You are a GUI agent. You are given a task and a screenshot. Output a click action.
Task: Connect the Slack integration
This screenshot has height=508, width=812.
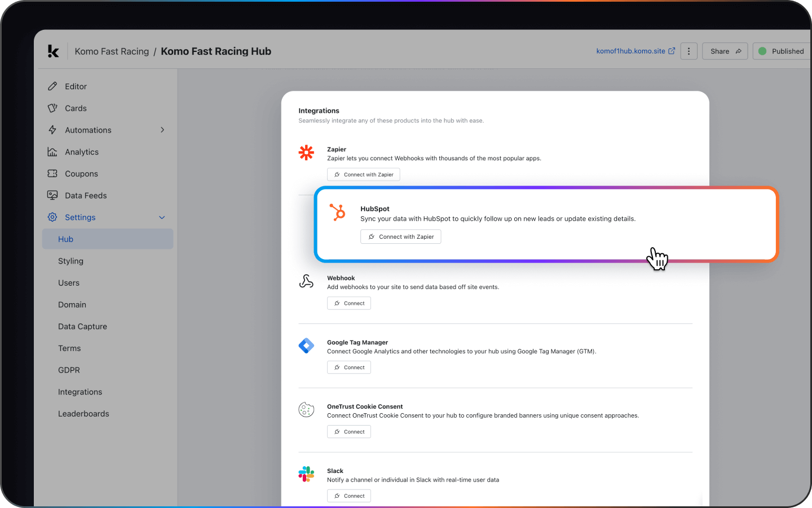[349, 496]
